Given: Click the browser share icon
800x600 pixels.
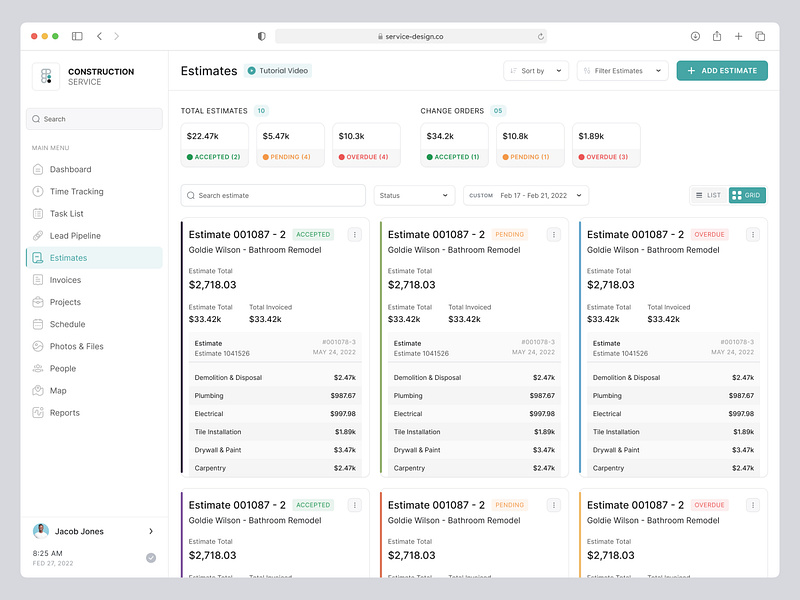Looking at the screenshot, I should click(x=717, y=36).
